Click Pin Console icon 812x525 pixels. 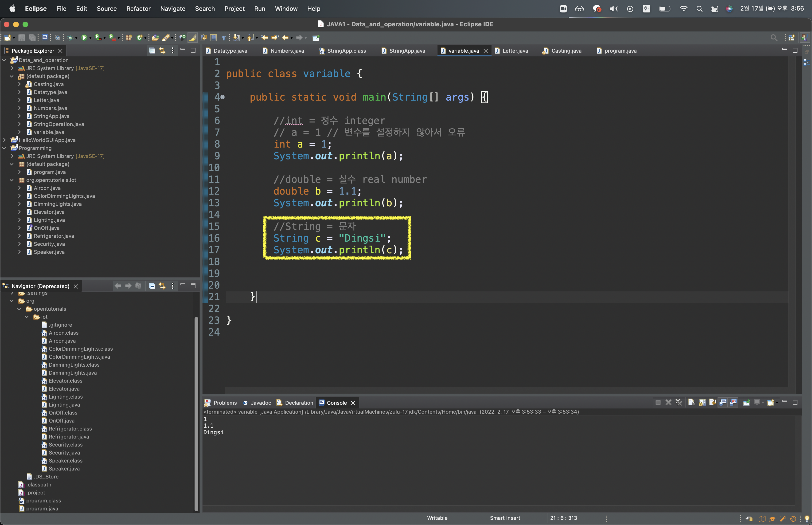pyautogui.click(x=746, y=402)
